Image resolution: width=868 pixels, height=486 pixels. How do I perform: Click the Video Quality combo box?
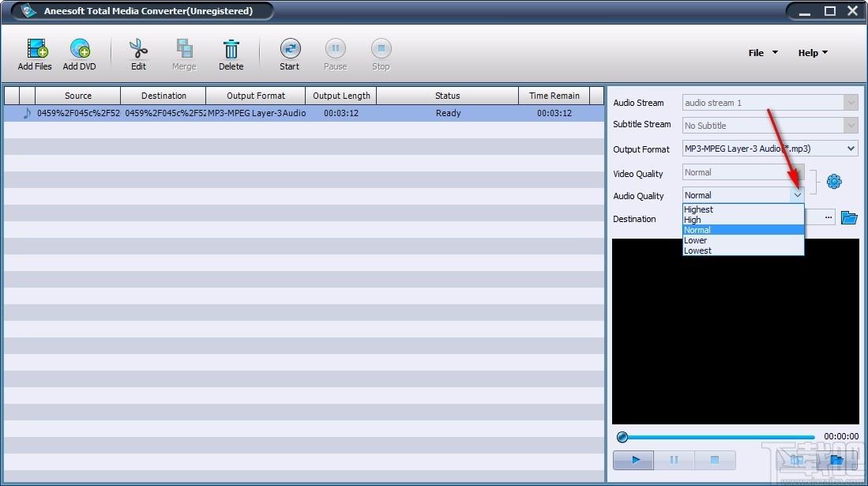743,172
